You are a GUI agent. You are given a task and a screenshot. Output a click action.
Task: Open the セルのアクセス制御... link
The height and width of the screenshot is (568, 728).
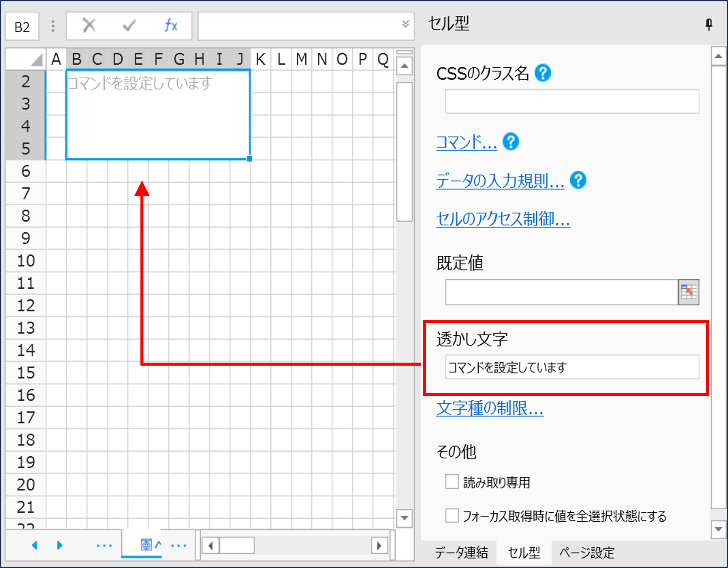coord(503,219)
